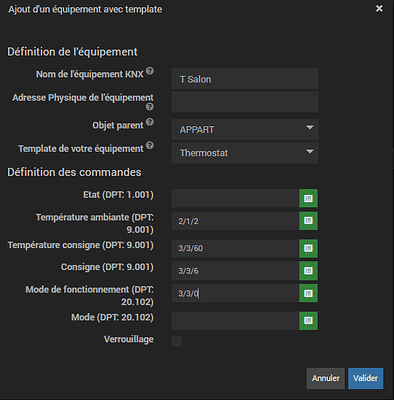Show help for Adresse Physique de l'équipement
This screenshot has height=400, width=394.
coord(150,107)
